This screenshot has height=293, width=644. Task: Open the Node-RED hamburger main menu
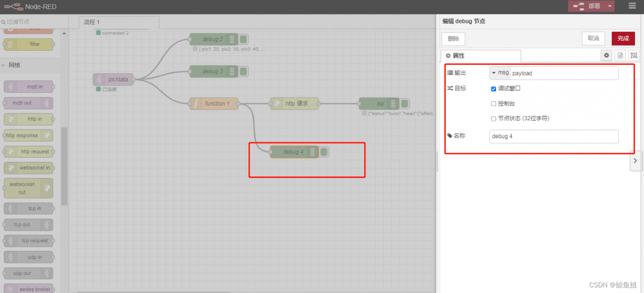(632, 6)
